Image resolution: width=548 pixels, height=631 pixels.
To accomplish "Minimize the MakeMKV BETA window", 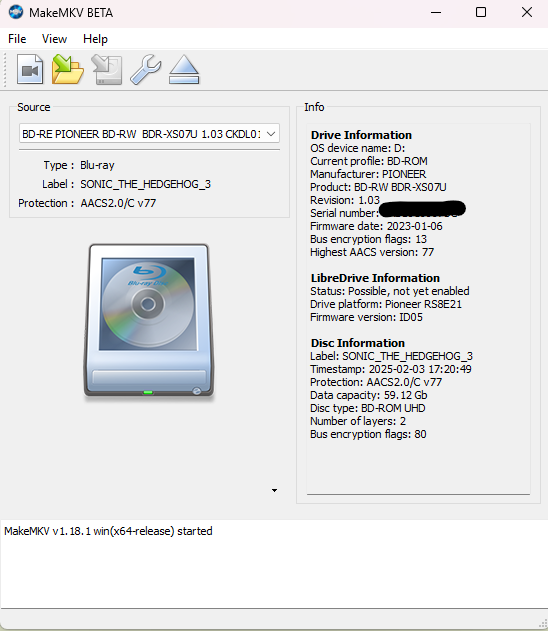I will coord(436,12).
